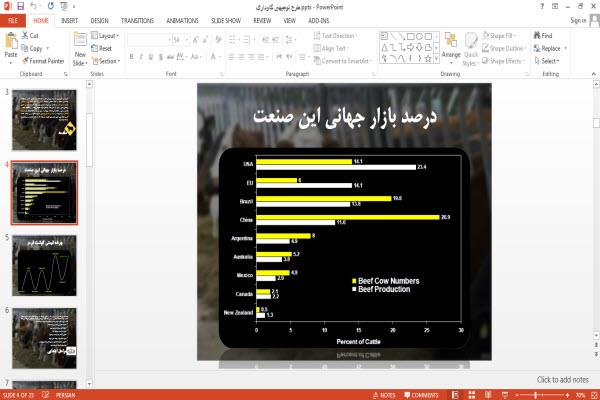Open Text Direction dropdown
The width and height of the screenshot is (600, 400).
coord(335,36)
